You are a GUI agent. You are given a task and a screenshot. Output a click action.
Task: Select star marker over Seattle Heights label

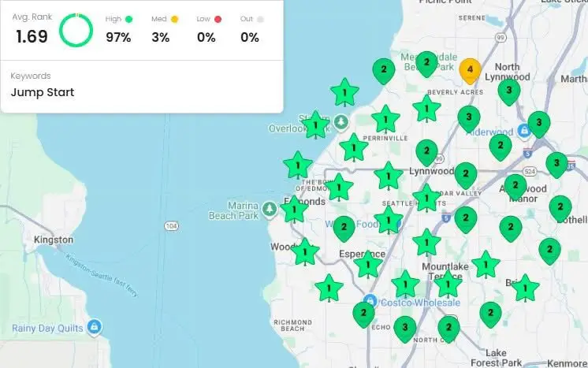(426, 199)
